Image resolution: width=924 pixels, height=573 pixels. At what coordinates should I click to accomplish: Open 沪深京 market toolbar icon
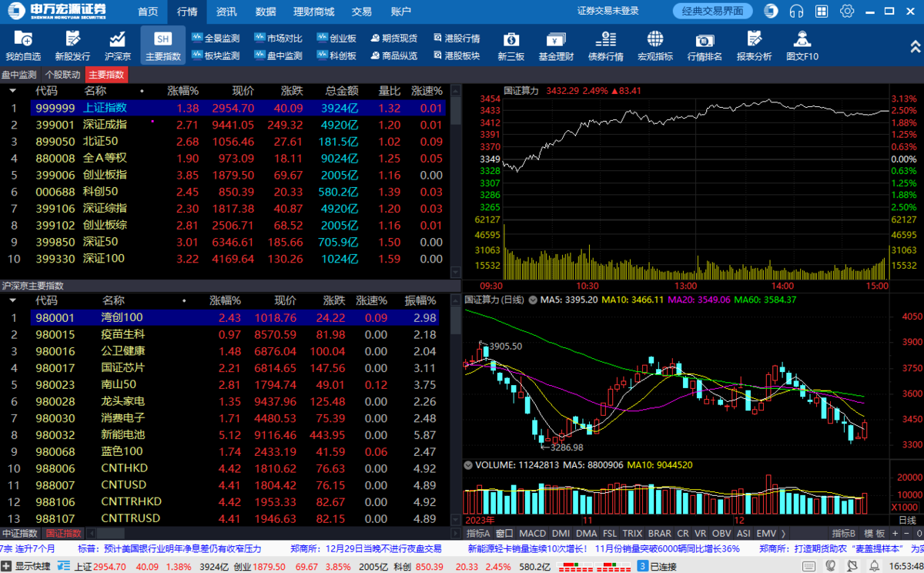(x=118, y=45)
